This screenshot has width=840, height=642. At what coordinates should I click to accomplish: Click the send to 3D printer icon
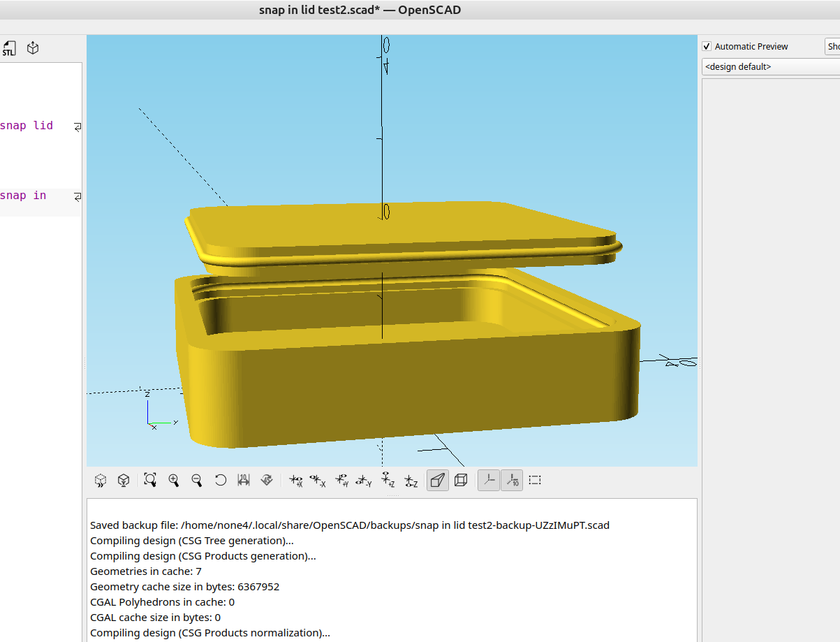(x=33, y=48)
